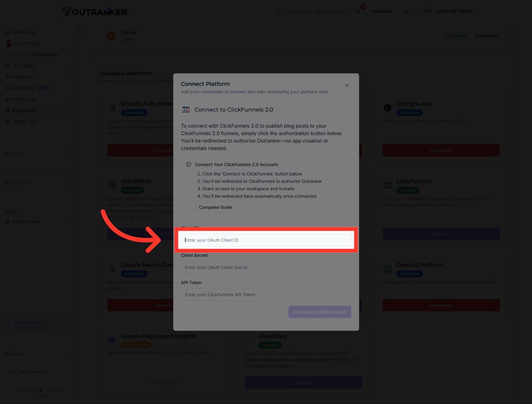532x404 pixels.
Task: Click the Zapier asterisk icon
Action: point(111,35)
